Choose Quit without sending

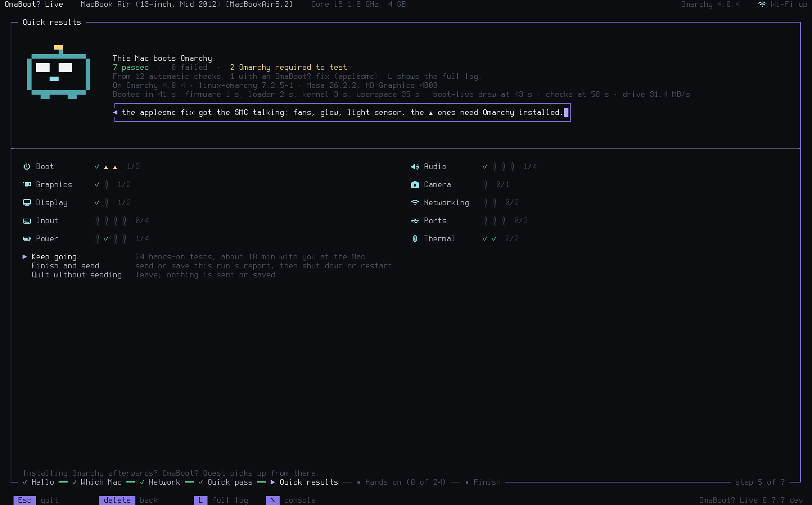click(77, 275)
